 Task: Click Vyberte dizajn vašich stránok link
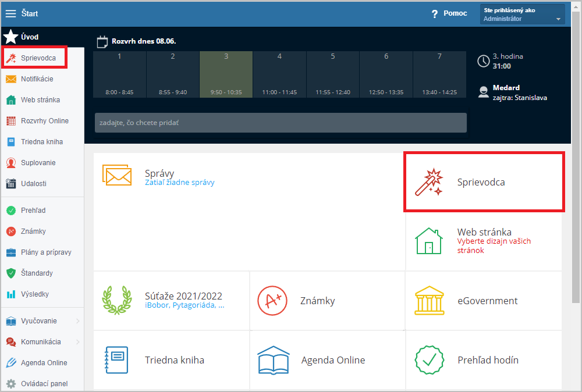pyautogui.click(x=494, y=245)
